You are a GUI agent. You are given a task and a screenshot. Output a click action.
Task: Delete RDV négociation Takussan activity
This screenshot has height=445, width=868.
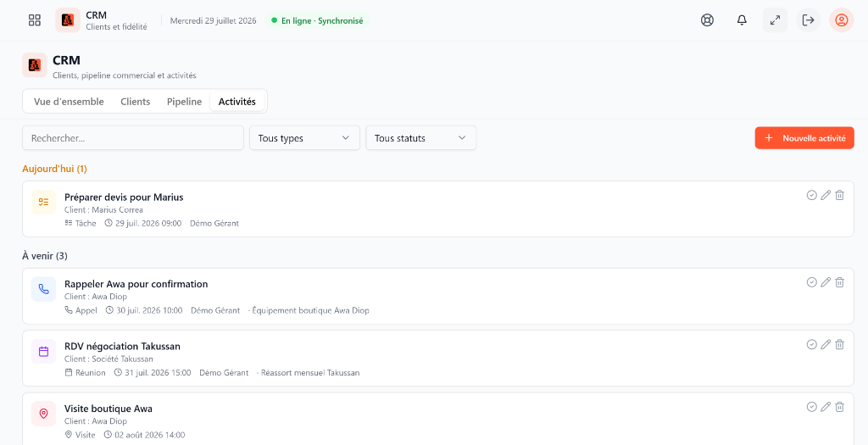[x=840, y=344]
